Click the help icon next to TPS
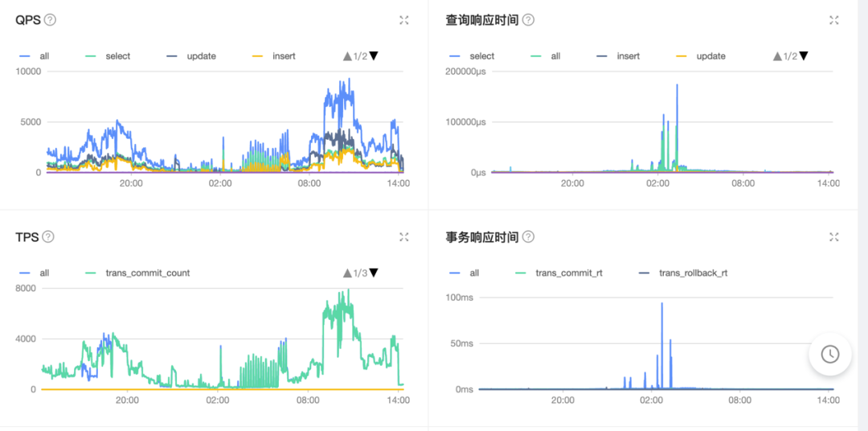Image resolution: width=868 pixels, height=431 pixels. pyautogui.click(x=48, y=236)
